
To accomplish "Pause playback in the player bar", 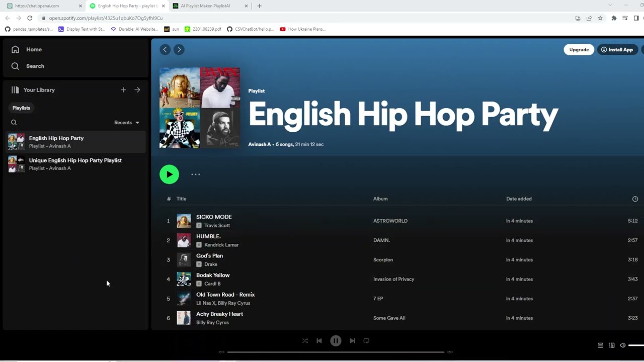I will pyautogui.click(x=336, y=341).
